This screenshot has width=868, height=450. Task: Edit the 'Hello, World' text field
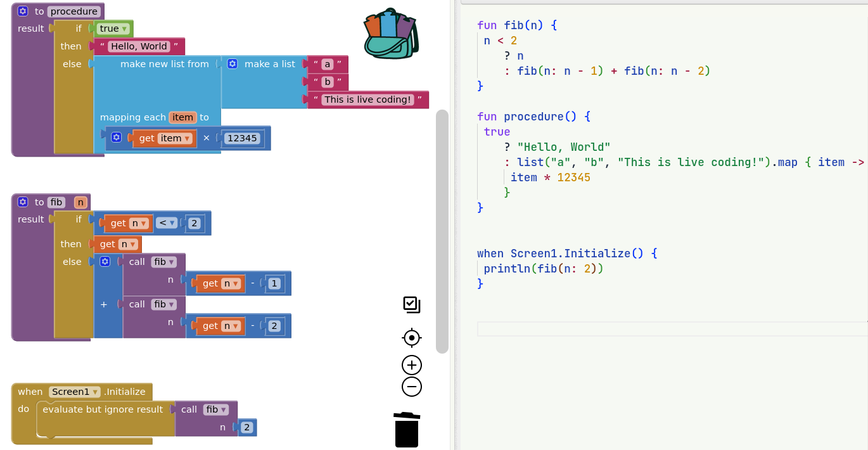pyautogui.click(x=139, y=46)
